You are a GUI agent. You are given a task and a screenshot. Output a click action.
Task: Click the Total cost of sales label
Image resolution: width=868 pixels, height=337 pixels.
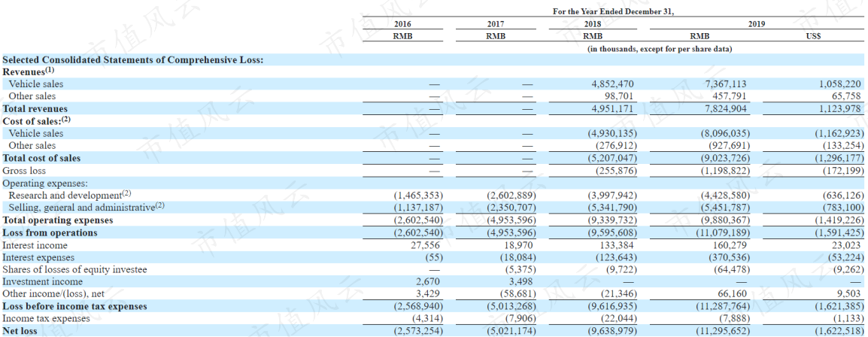41,158
